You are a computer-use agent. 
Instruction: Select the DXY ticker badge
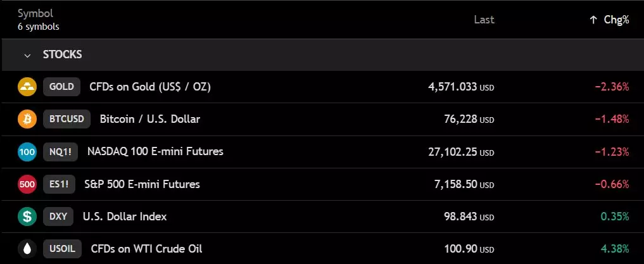tap(58, 217)
